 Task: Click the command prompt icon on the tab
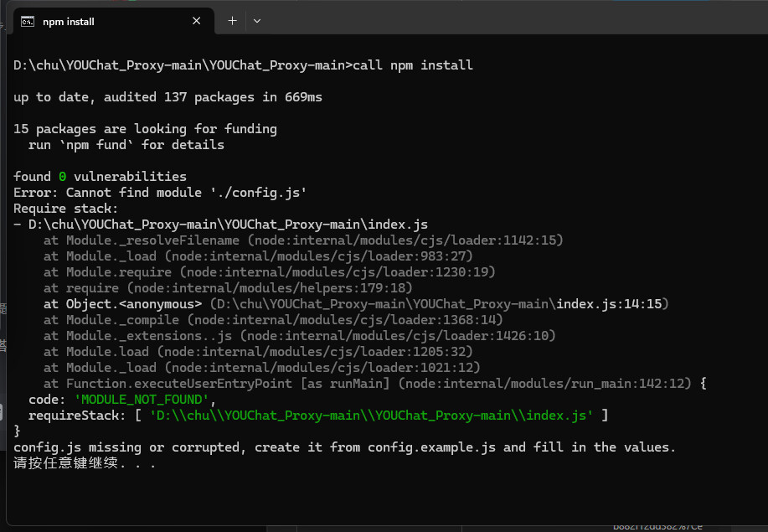click(28, 21)
